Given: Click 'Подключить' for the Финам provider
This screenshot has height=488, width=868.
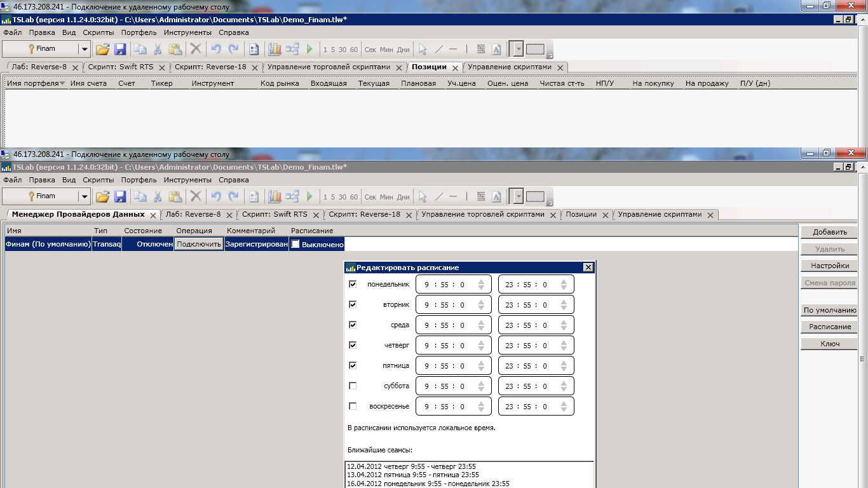Looking at the screenshot, I should [199, 244].
